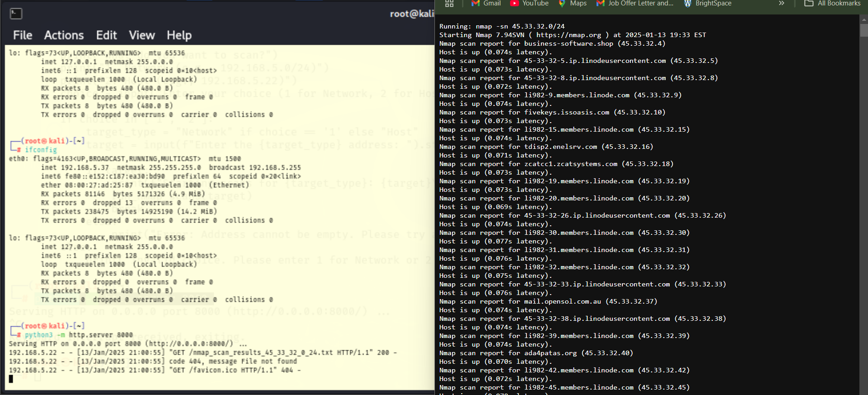
Task: Open Job Offer Letter bookmark
Action: 635,3
